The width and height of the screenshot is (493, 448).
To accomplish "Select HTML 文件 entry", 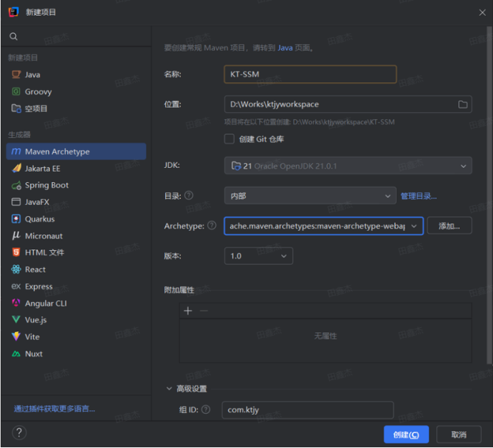I will [x=76, y=252].
